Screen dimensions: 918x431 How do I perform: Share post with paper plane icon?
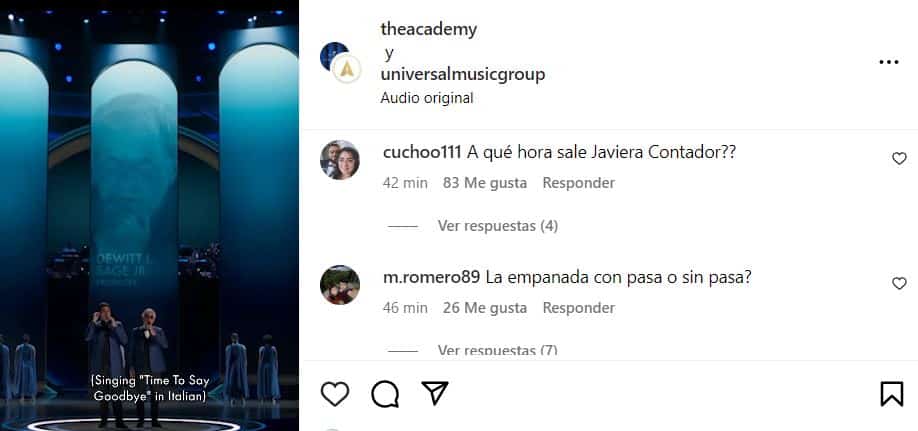coord(434,393)
